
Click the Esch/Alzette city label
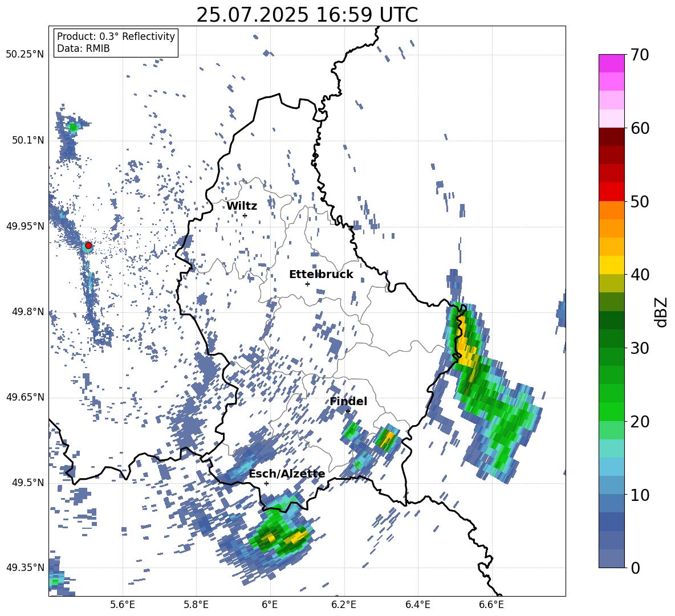pyautogui.click(x=287, y=474)
